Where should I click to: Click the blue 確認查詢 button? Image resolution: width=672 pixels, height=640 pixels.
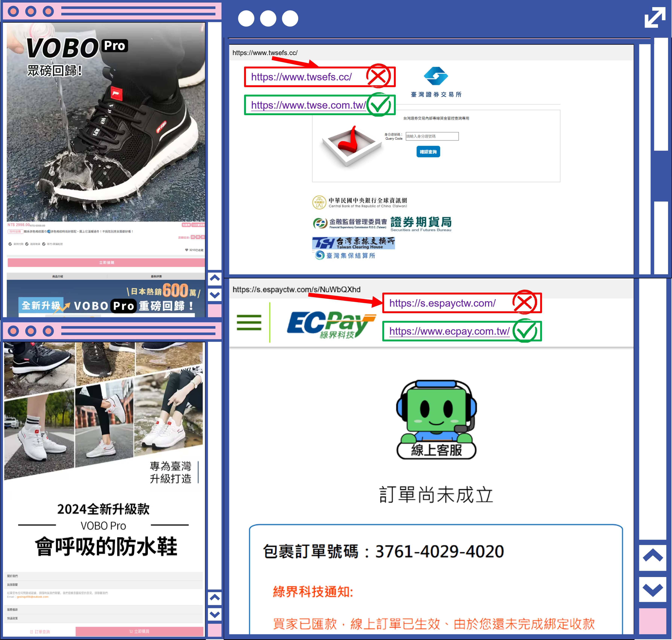coord(428,152)
